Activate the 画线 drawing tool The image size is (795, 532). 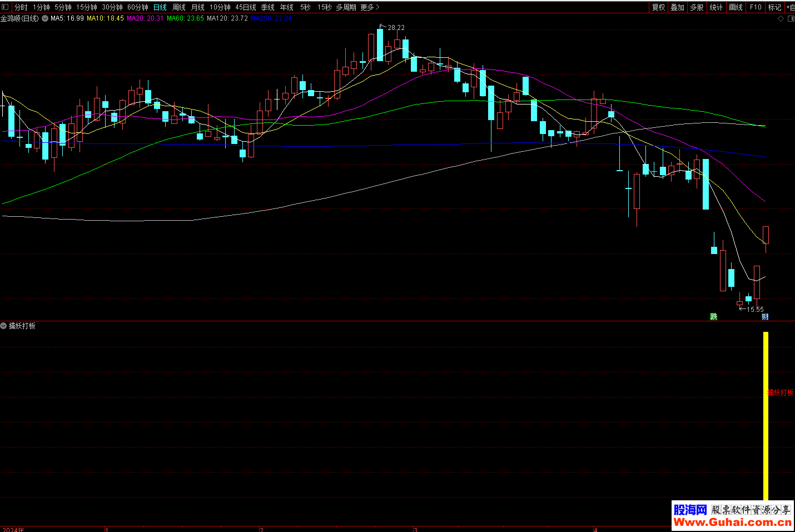736,7
